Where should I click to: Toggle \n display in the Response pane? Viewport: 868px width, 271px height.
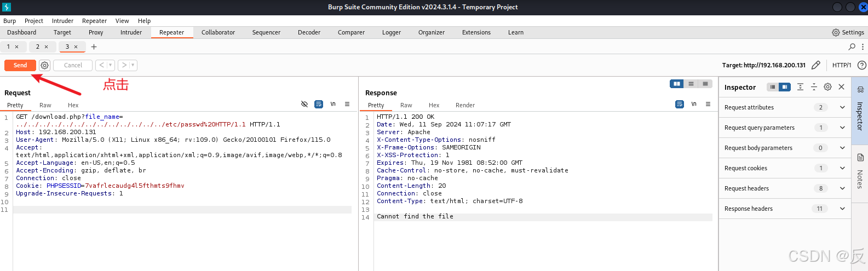[694, 104]
